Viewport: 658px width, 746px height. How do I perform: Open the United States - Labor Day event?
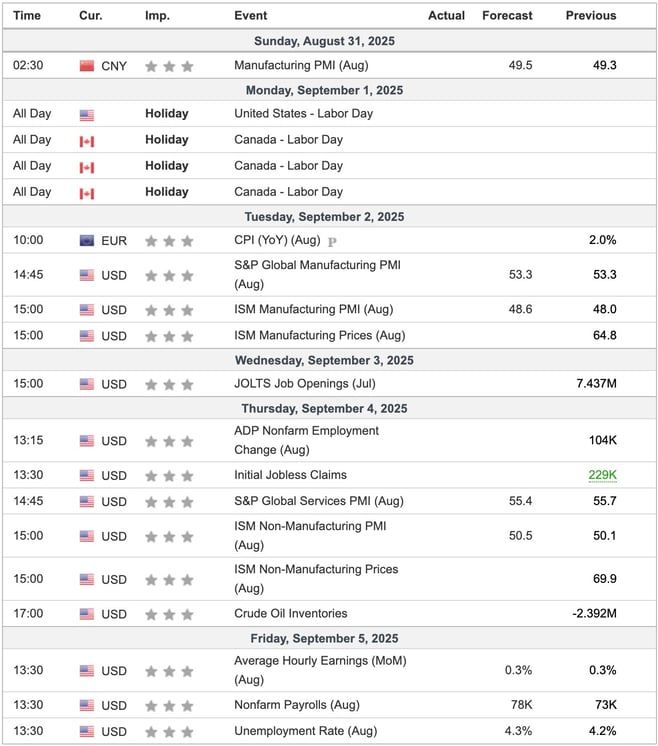coord(304,114)
